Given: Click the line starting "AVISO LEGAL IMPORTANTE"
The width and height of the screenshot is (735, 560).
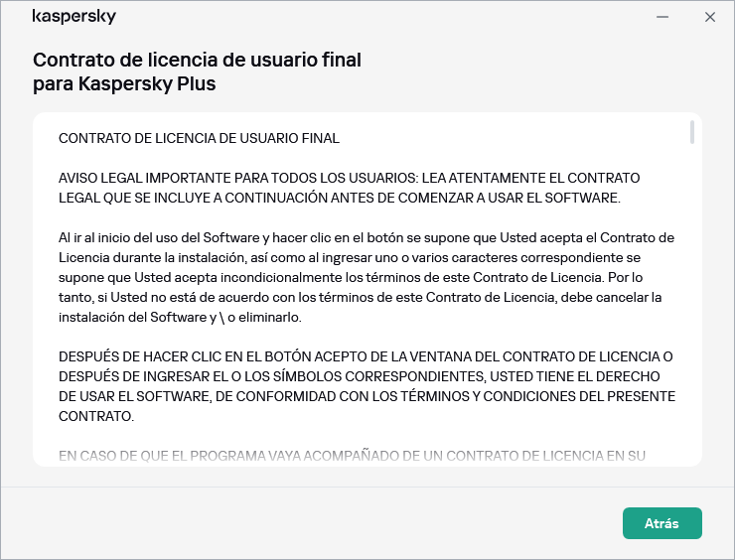Looking at the screenshot, I should tap(350, 178).
